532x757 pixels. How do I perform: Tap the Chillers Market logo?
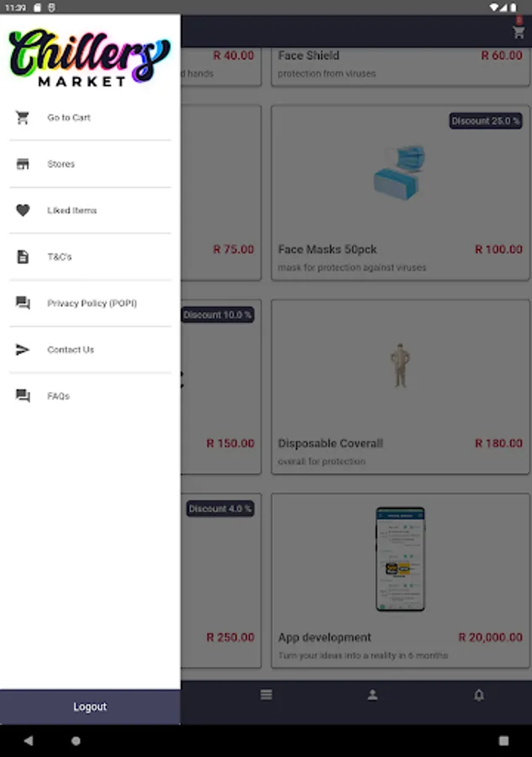[90, 57]
